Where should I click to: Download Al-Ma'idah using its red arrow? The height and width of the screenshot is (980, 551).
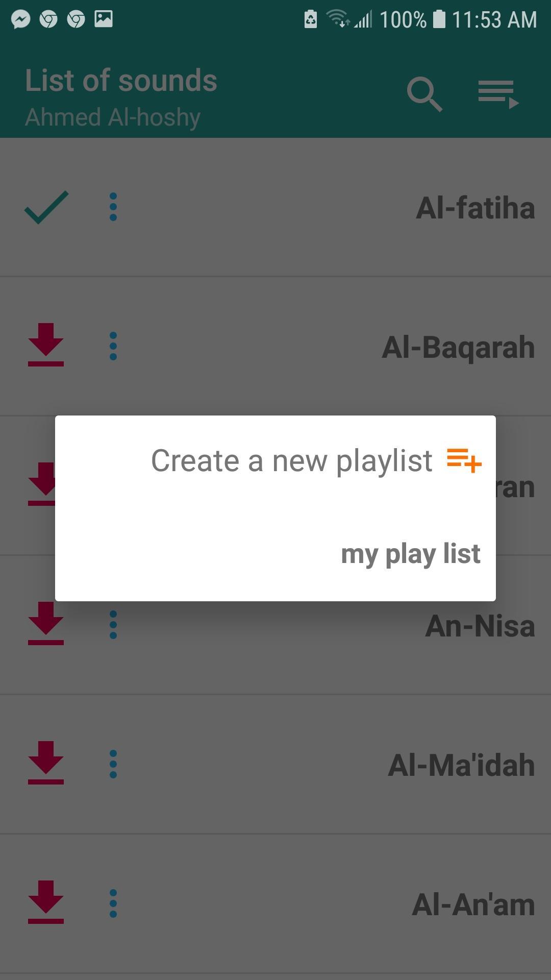pyautogui.click(x=46, y=763)
